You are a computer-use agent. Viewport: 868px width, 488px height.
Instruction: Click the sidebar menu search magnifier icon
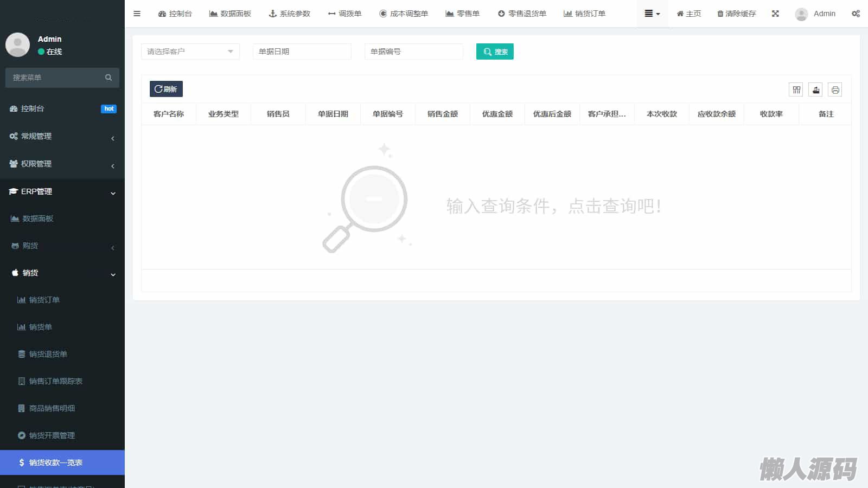coord(108,78)
